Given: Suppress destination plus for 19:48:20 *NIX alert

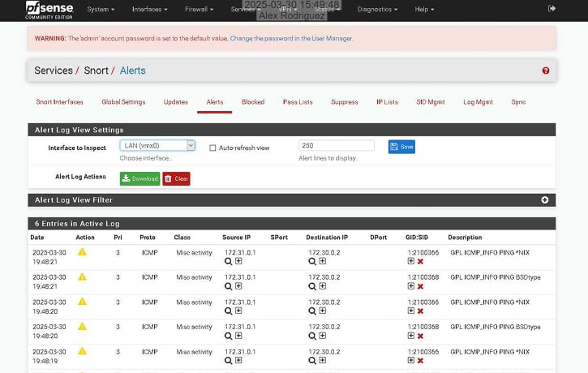Looking at the screenshot, I should coord(323,311).
